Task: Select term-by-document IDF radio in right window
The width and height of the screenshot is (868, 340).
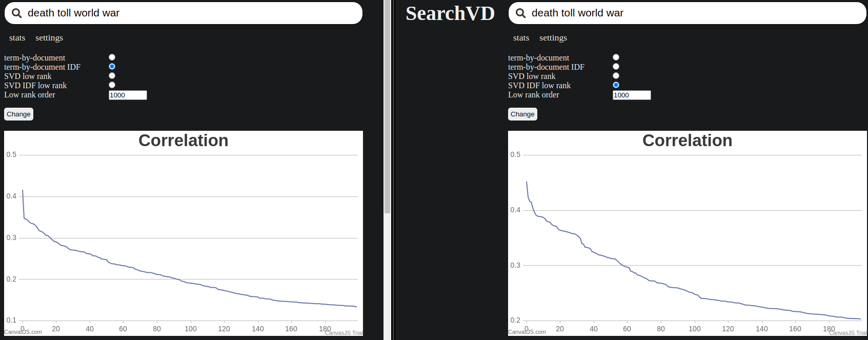Action: (616, 67)
